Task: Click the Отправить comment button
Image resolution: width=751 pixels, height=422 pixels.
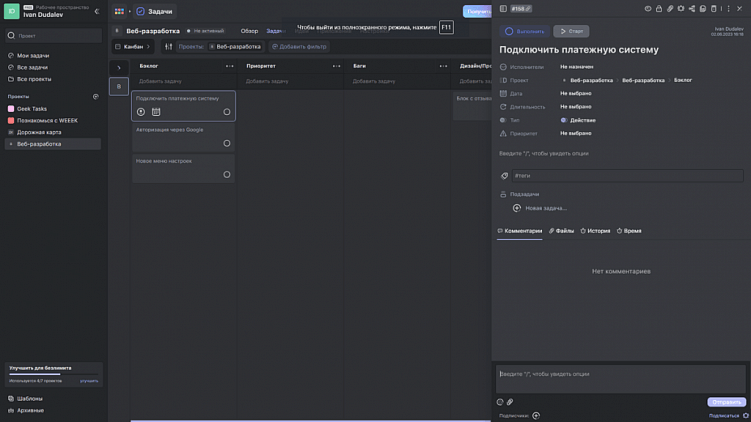Action: 726,402
